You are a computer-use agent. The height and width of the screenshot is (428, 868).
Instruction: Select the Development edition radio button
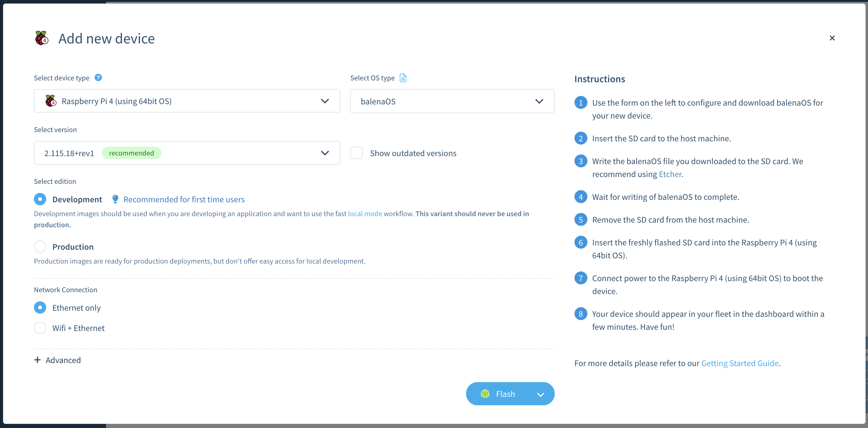point(40,199)
